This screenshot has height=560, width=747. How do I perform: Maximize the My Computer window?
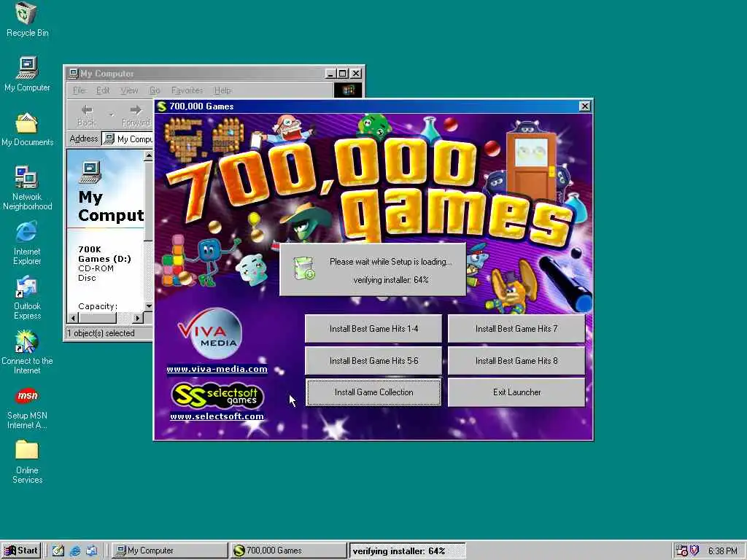click(x=343, y=74)
